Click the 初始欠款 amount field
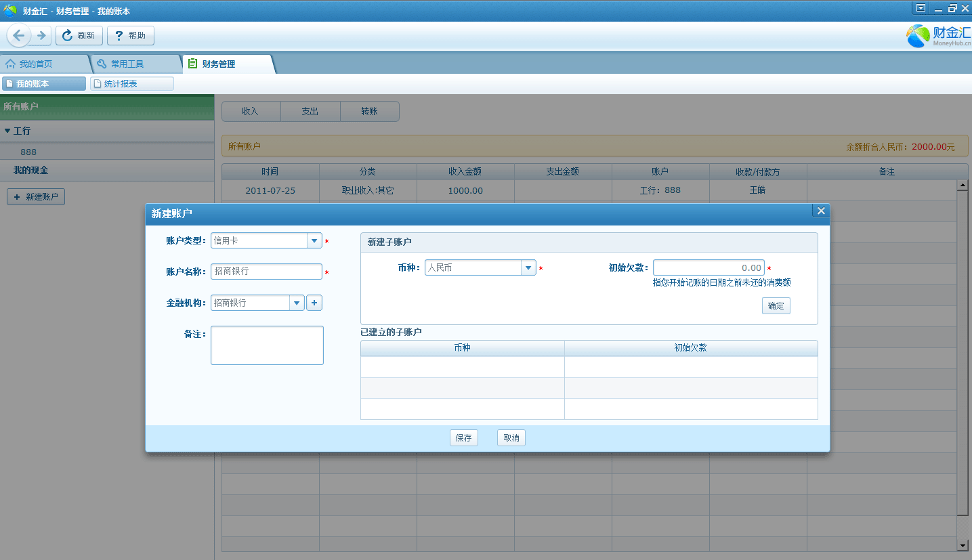Viewport: 972px width, 560px height. pyautogui.click(x=708, y=267)
